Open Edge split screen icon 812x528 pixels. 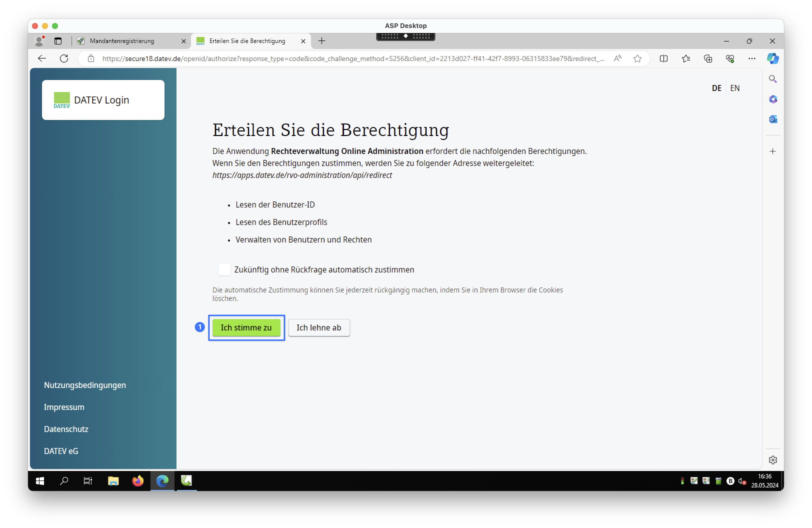[663, 59]
